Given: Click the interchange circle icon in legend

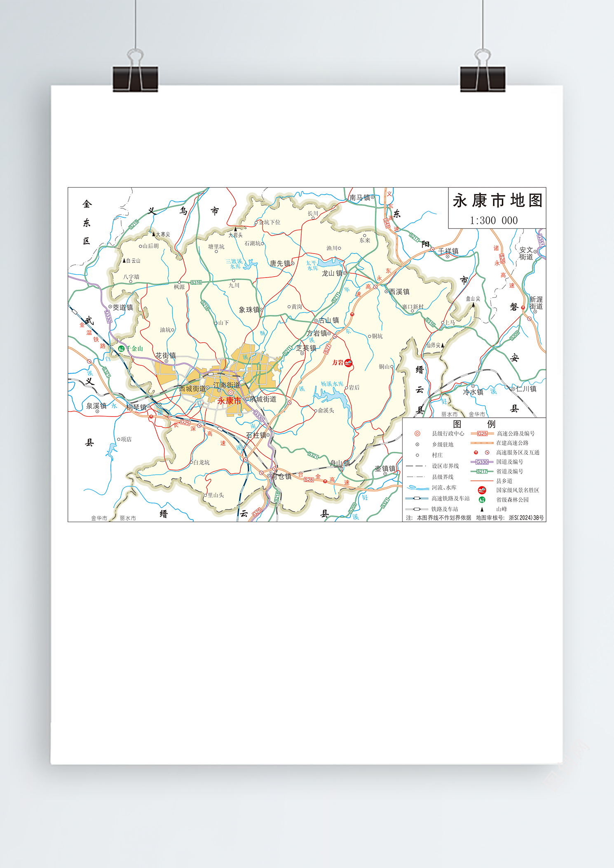Looking at the screenshot, I should point(487,452).
